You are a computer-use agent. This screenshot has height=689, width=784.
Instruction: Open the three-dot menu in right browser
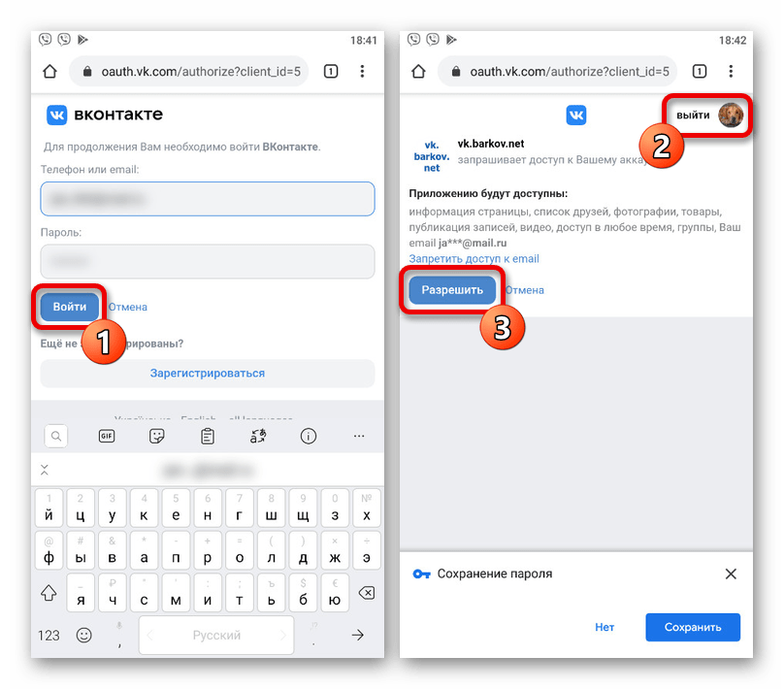(x=731, y=72)
